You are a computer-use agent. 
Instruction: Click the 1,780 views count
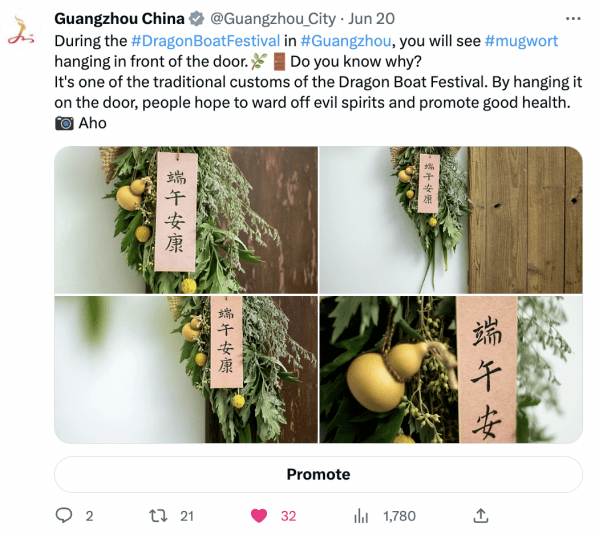399,516
